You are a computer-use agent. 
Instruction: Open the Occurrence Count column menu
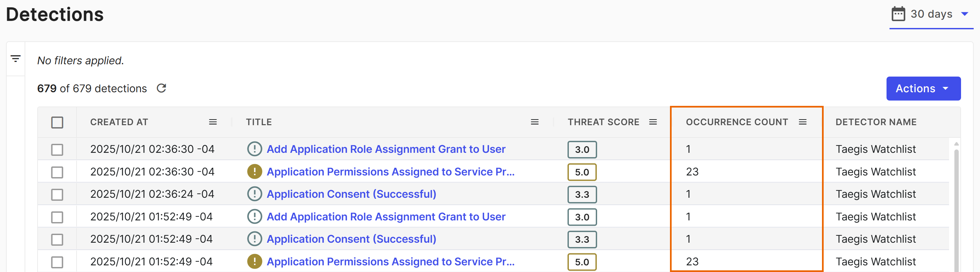point(802,122)
